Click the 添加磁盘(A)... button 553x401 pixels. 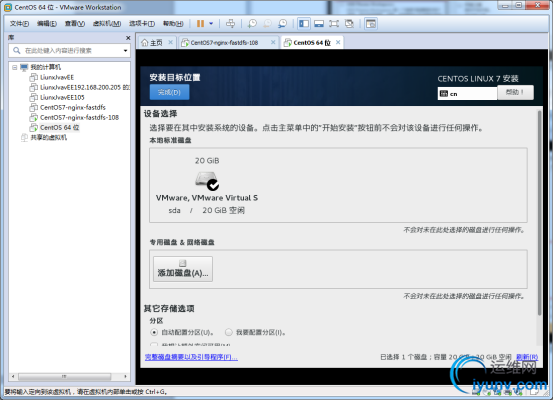[x=183, y=269]
